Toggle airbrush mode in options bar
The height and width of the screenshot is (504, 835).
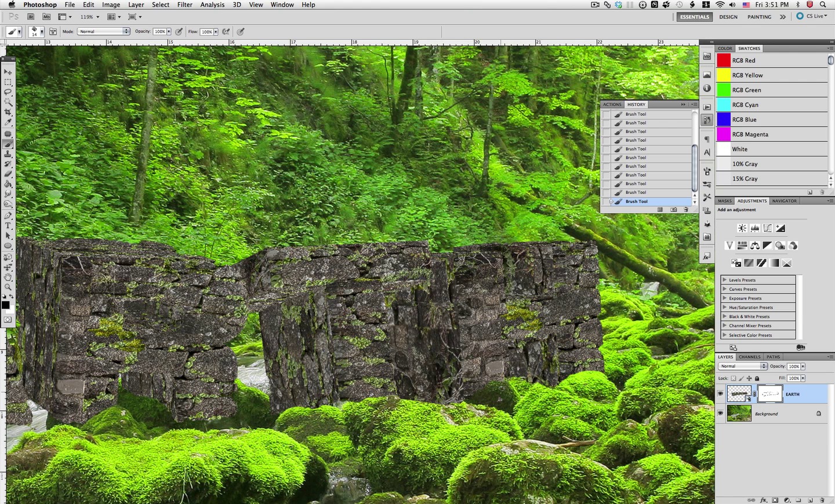tap(226, 31)
